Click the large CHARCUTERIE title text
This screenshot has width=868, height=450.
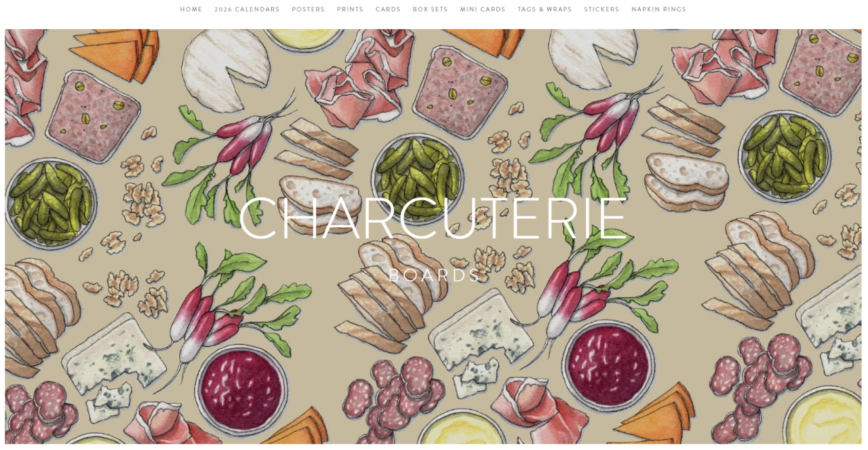[433, 219]
